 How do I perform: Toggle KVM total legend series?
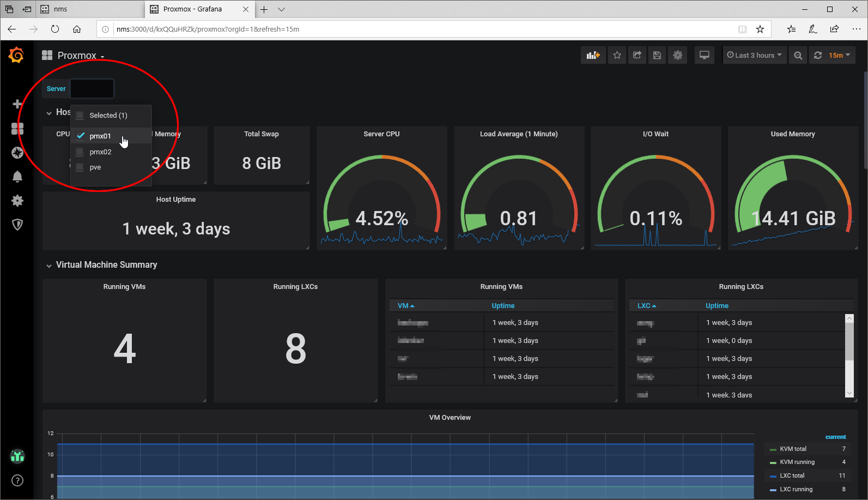[793, 449]
